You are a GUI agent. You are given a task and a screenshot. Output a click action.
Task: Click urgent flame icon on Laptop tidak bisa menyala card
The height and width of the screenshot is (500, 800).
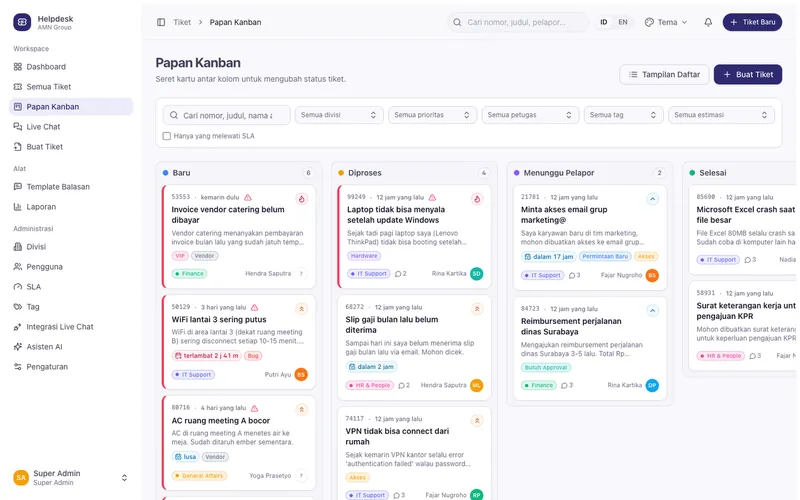477,199
